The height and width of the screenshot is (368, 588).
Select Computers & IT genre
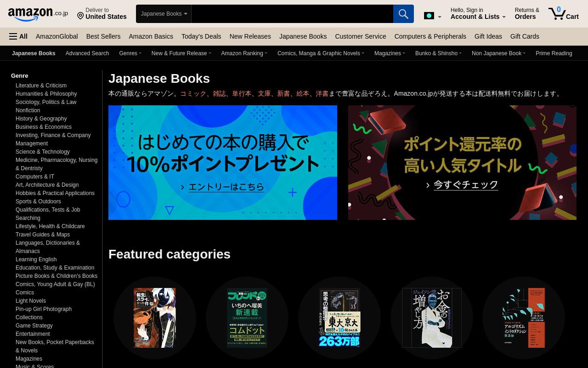click(x=35, y=177)
